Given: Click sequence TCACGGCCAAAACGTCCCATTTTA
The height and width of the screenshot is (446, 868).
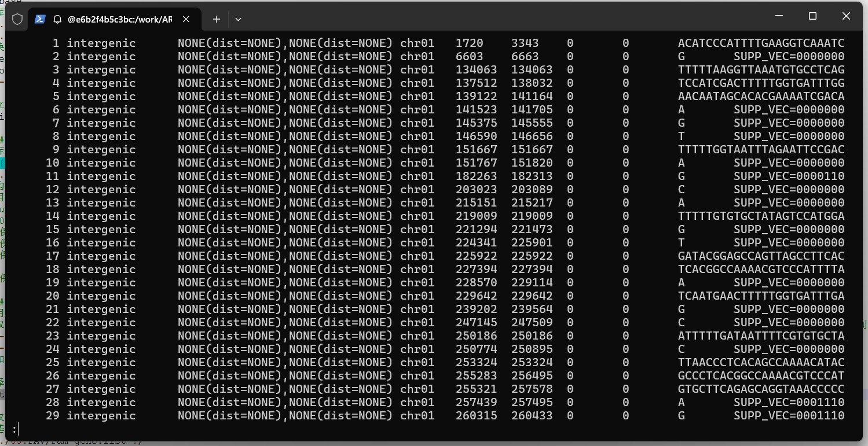Looking at the screenshot, I should tap(761, 270).
